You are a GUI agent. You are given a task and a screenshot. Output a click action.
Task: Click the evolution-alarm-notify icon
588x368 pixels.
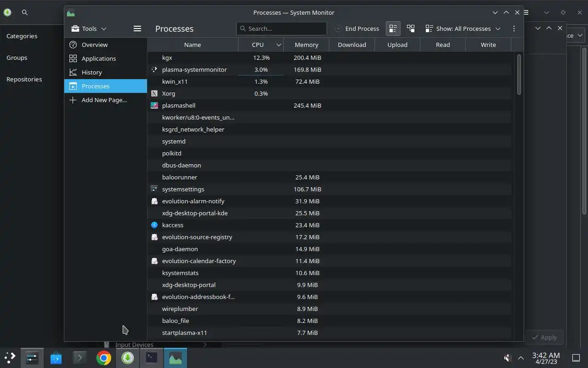[154, 201]
